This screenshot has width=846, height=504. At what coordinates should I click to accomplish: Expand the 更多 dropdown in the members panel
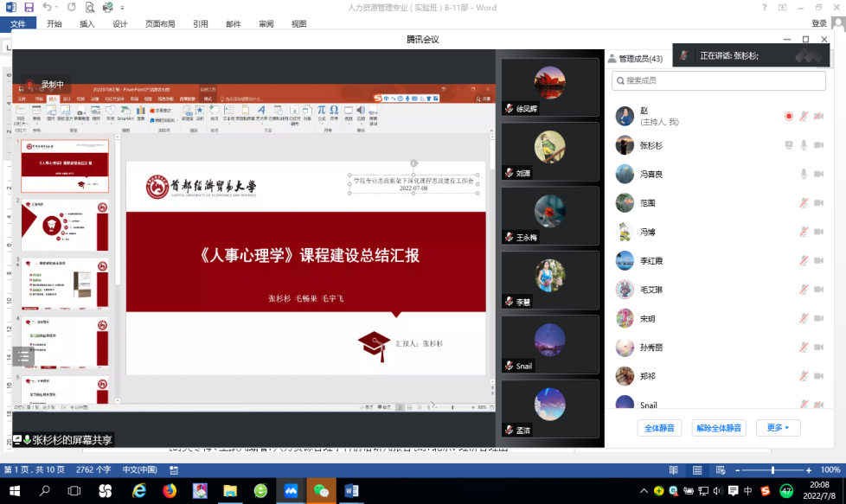tap(778, 428)
